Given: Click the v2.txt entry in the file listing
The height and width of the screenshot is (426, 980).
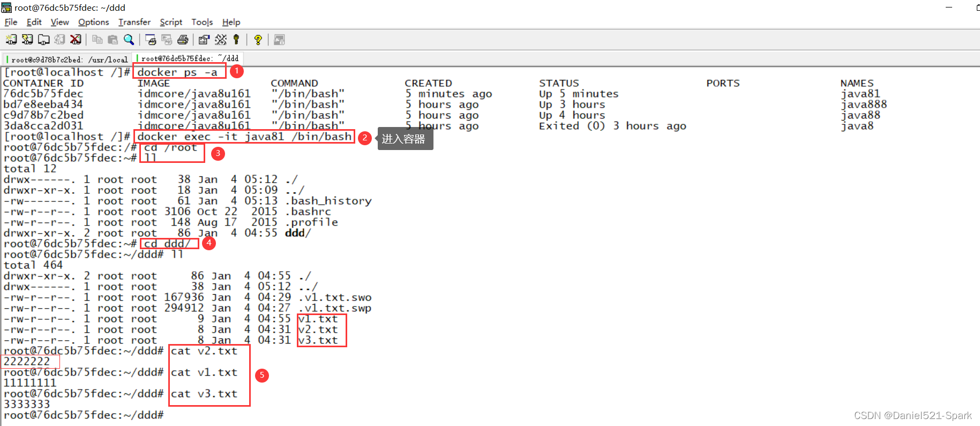Looking at the screenshot, I should [318, 330].
